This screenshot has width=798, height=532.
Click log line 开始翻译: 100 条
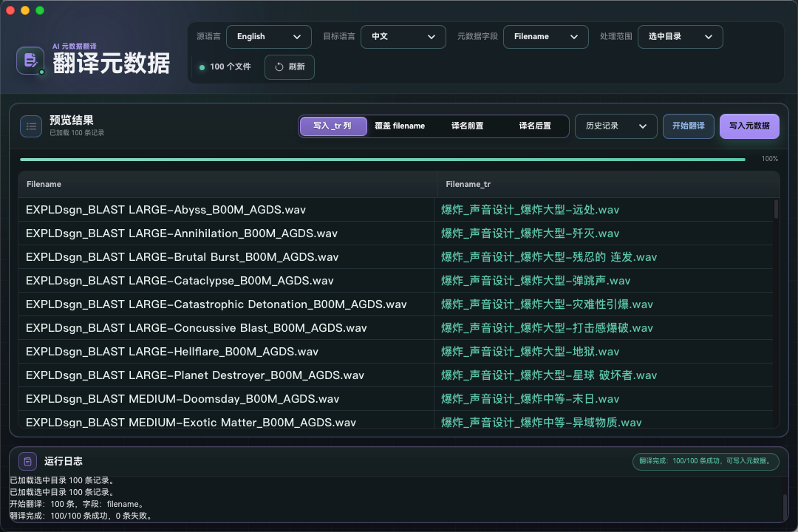click(78, 504)
